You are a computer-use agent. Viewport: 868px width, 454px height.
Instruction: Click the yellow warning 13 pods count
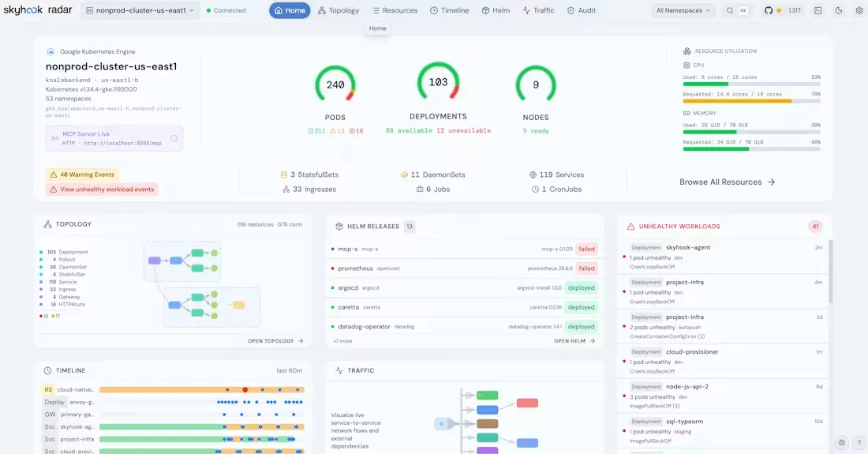pos(337,131)
